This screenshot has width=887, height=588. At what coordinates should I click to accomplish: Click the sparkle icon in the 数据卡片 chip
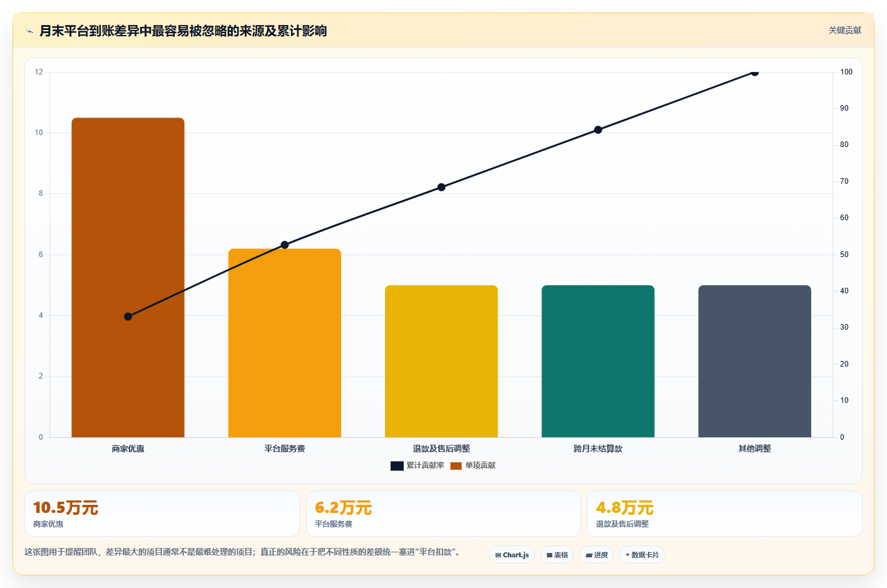[628, 555]
